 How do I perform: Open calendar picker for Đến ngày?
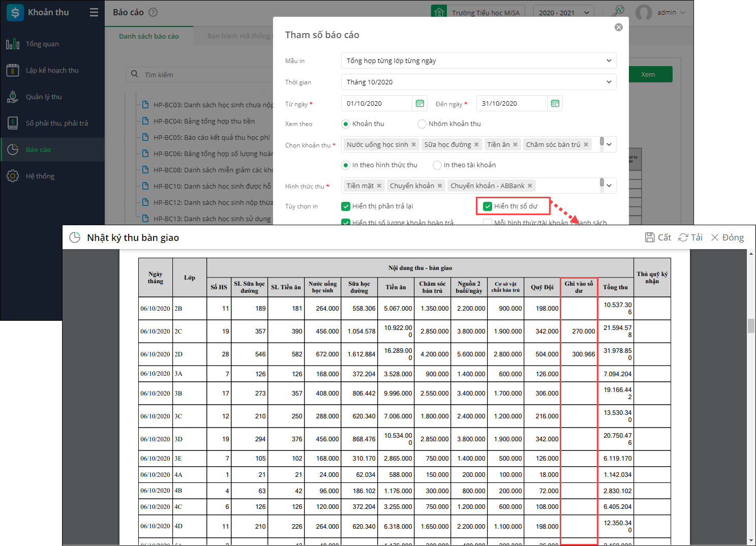click(x=555, y=103)
